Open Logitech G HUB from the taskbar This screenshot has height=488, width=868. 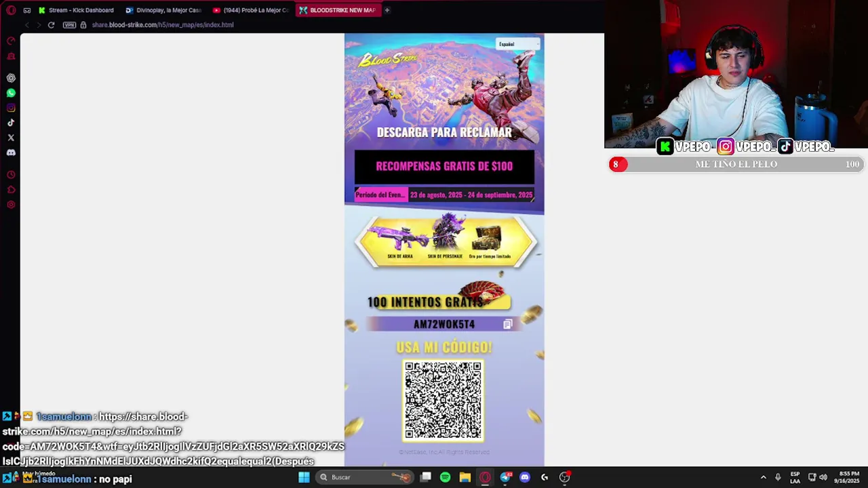click(545, 477)
